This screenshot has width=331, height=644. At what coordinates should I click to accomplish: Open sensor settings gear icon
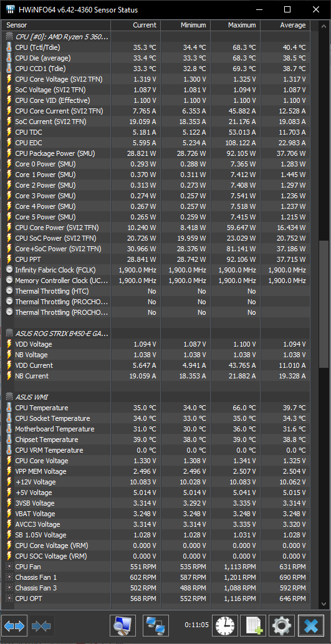[282, 626]
